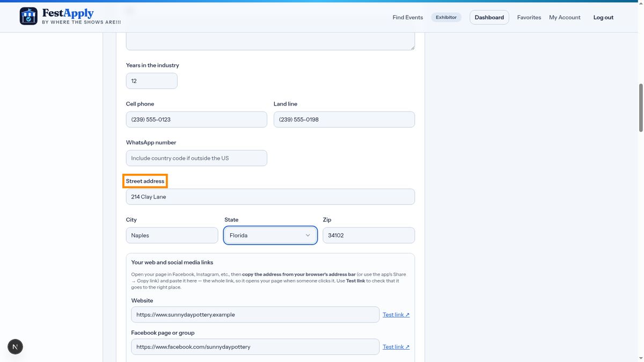Open the Dashboard page
This screenshot has height=362, width=644.
pos(489,17)
